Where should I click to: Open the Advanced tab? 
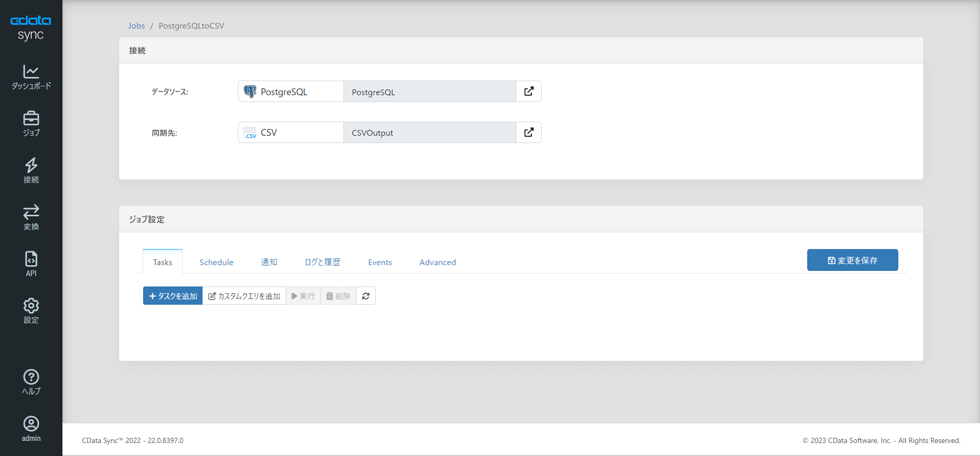coord(438,262)
